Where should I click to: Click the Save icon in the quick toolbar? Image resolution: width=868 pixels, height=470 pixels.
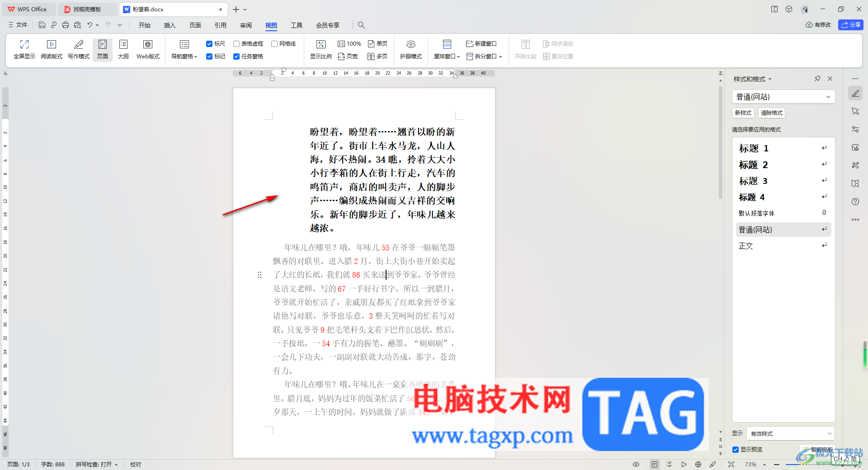click(x=42, y=25)
